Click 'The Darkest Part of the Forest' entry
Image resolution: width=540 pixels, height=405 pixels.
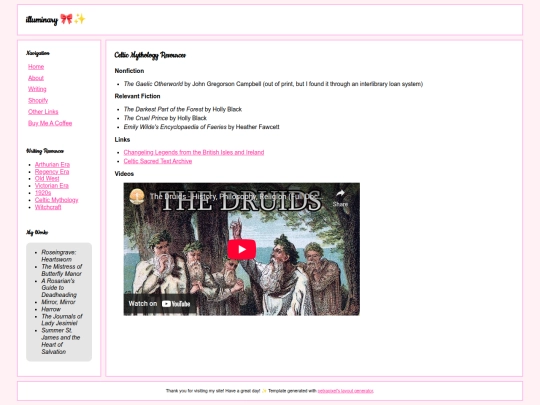click(x=183, y=110)
